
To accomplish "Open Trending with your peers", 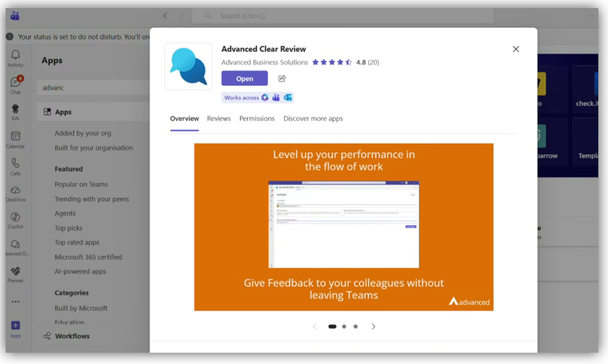I will tap(91, 199).
